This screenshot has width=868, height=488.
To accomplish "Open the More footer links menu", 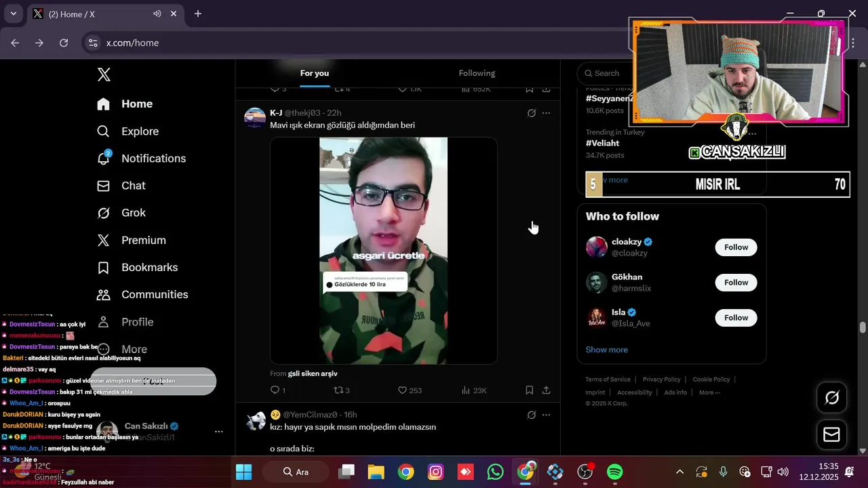I will [709, 392].
